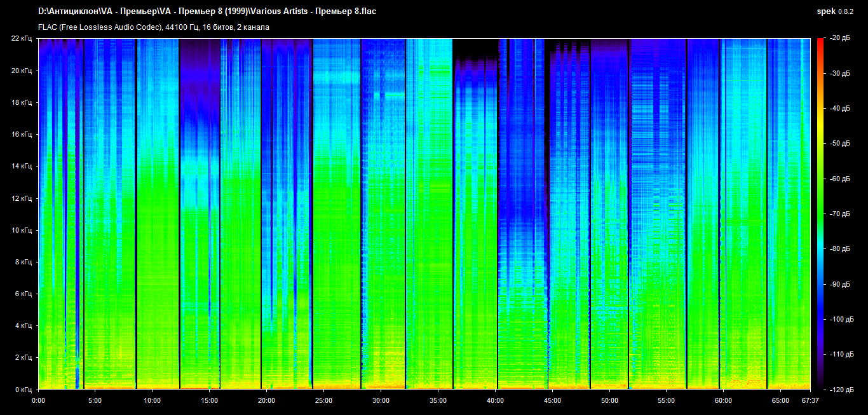Click the 55:00 time label
868x415 pixels.
[x=667, y=400]
